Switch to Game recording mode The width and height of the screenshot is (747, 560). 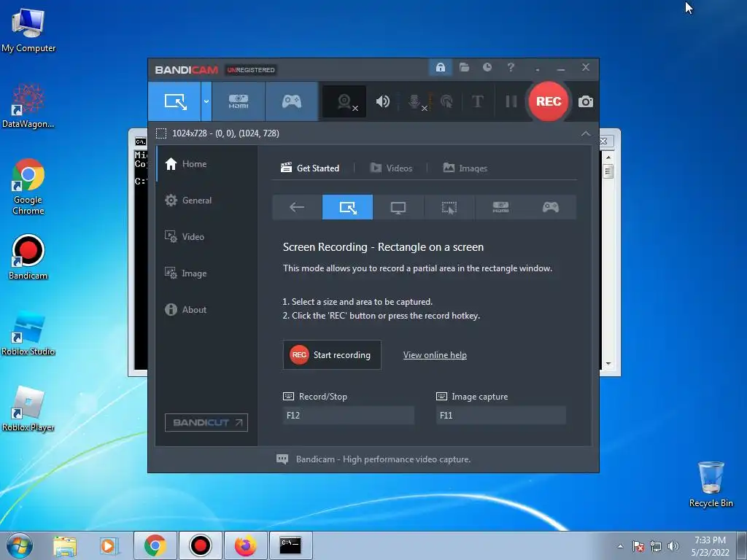point(292,101)
